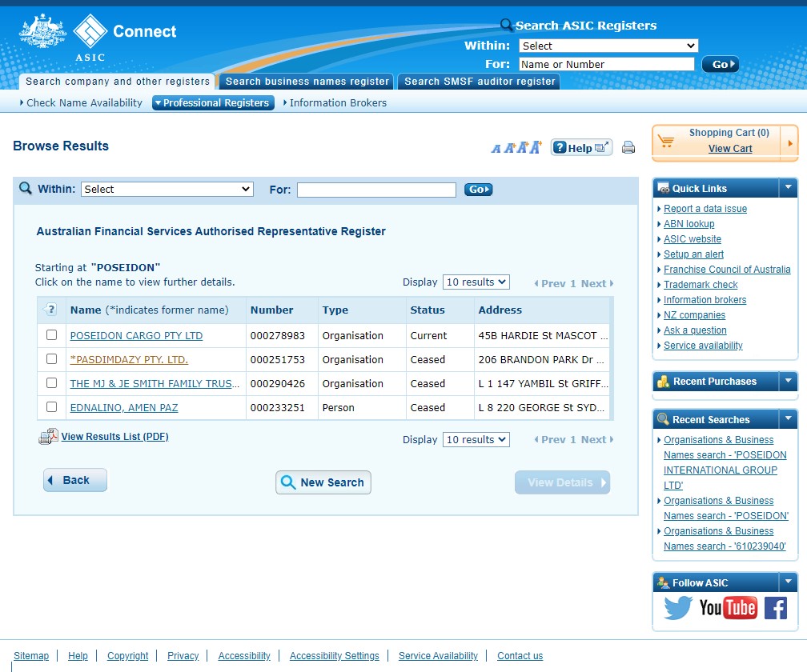Image resolution: width=807 pixels, height=672 pixels.
Task: Click the header Go button
Action: tap(720, 64)
